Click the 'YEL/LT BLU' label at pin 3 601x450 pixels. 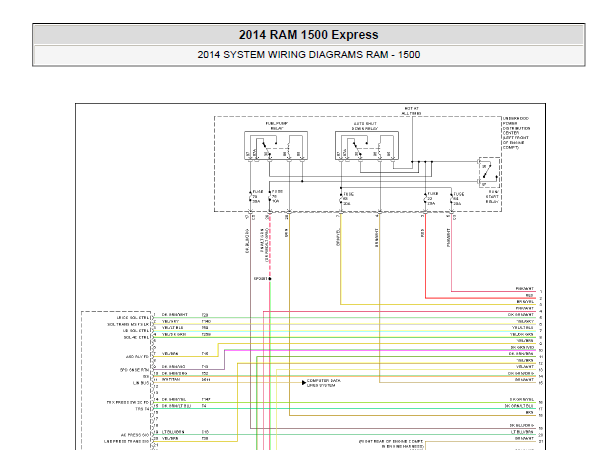coord(172,328)
